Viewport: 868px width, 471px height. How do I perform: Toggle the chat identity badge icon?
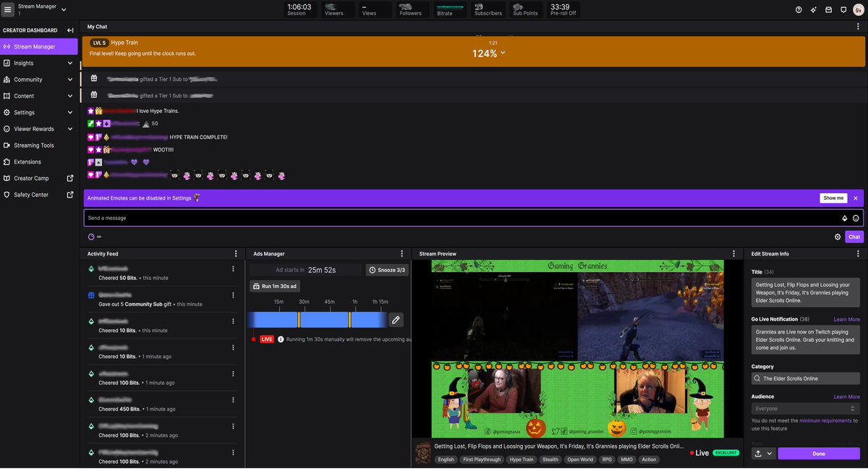(844, 217)
